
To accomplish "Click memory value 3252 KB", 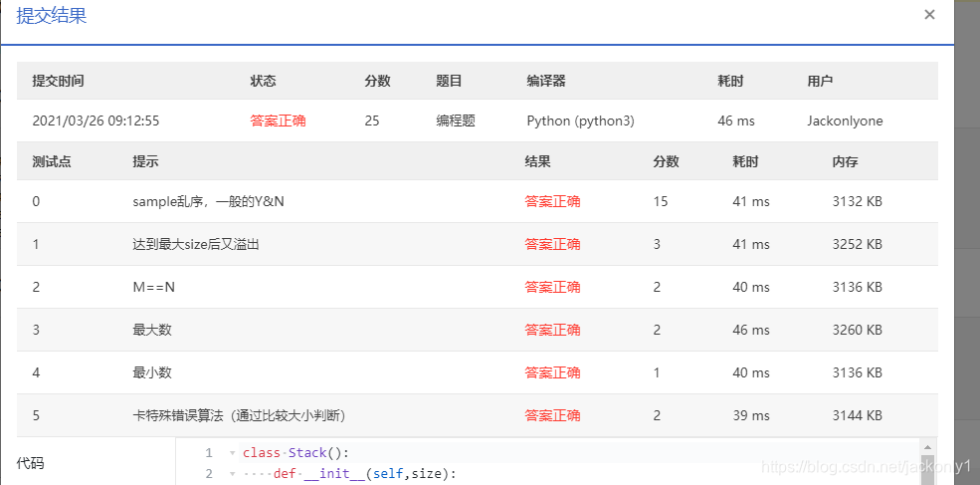I will pos(857,244).
